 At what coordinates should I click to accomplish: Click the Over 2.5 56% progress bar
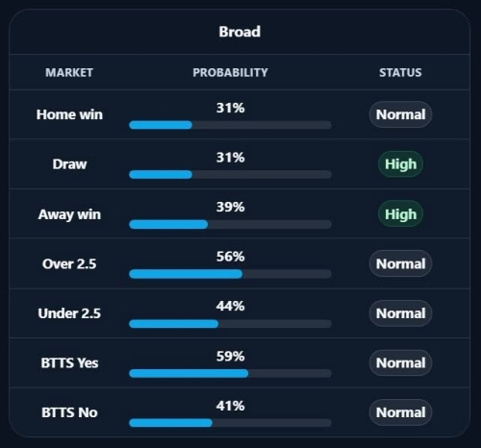point(230,274)
